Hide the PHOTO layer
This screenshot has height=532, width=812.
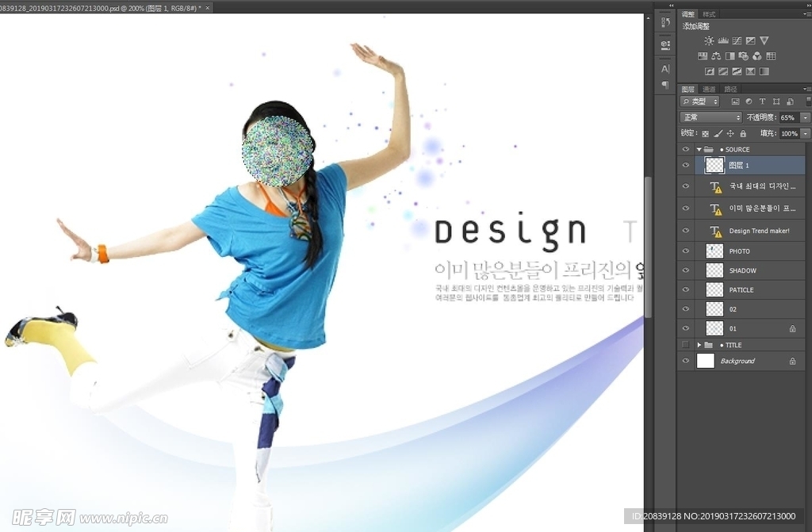point(686,251)
